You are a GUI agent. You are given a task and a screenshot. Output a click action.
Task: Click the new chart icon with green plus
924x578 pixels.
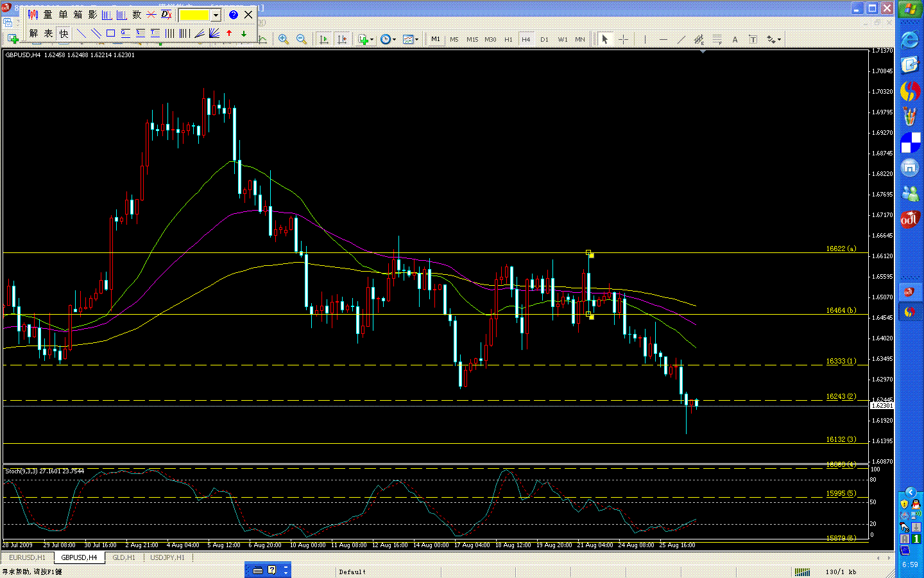click(x=12, y=39)
